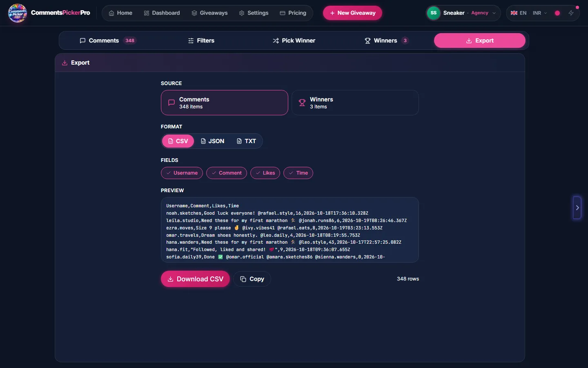Toggle the Likes field chip

click(x=265, y=173)
